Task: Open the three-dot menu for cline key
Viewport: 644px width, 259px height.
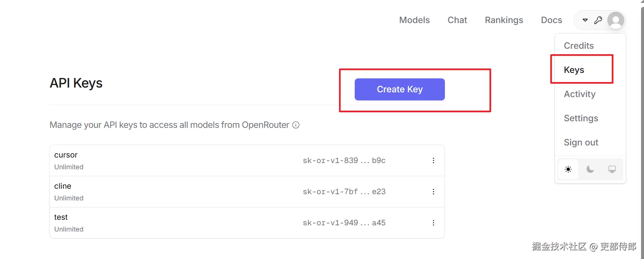Action: [x=433, y=192]
